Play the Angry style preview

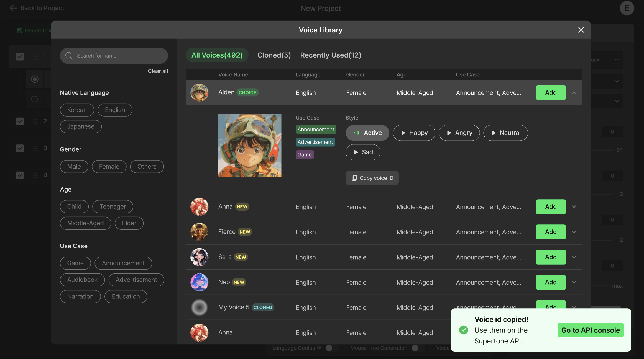pos(459,133)
